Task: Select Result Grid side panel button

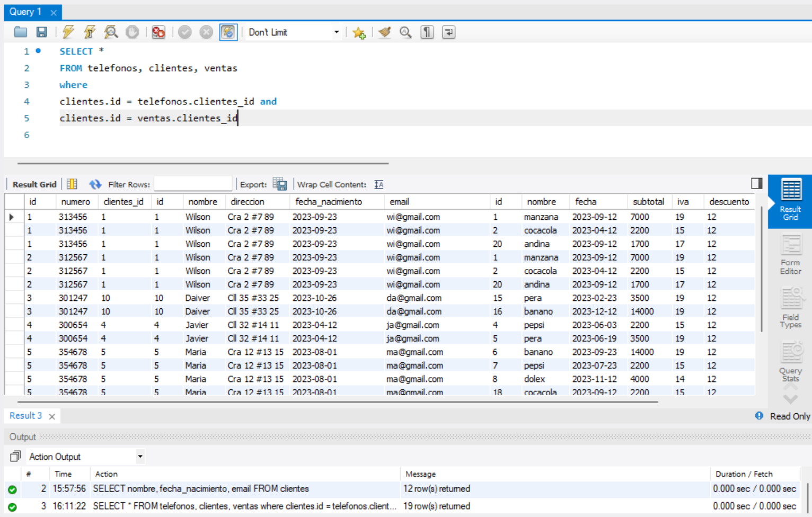Action: [790, 201]
